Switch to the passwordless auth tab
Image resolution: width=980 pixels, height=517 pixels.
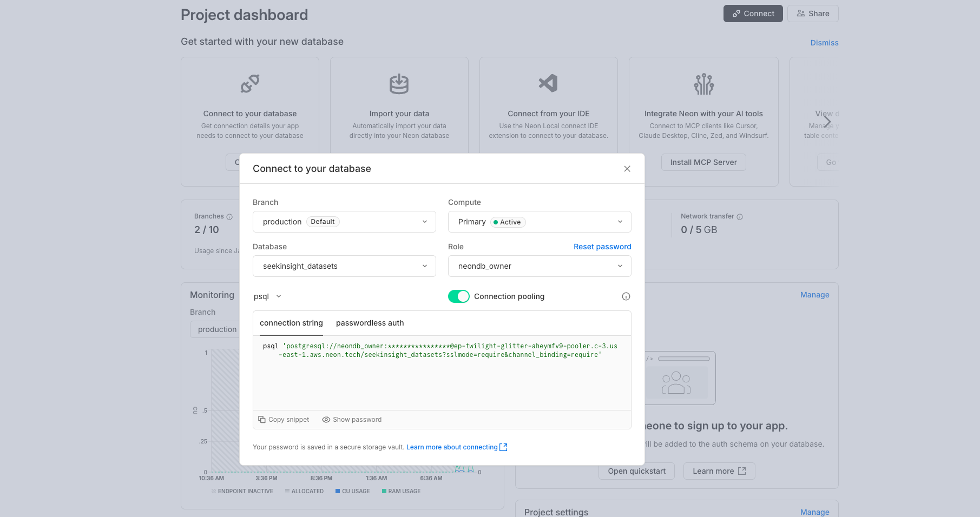[x=370, y=323]
